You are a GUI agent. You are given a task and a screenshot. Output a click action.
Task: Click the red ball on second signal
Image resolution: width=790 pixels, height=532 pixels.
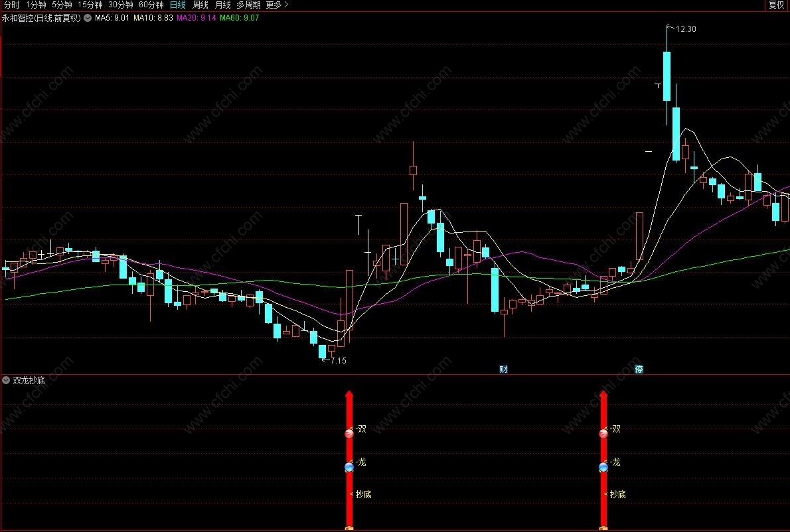[603, 433]
